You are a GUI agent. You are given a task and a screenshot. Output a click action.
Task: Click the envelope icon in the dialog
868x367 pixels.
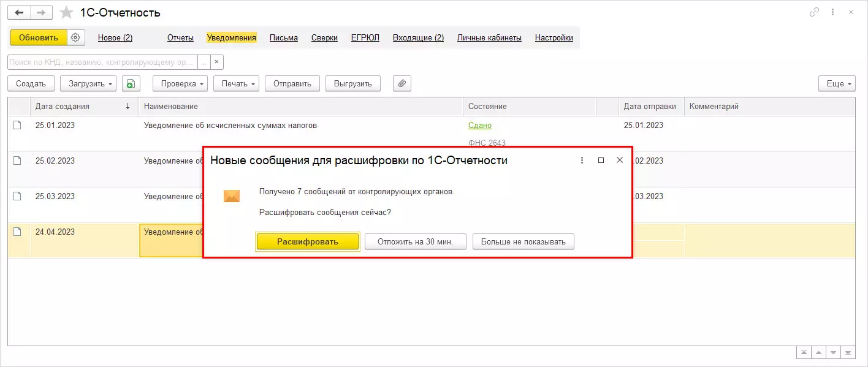click(x=232, y=196)
